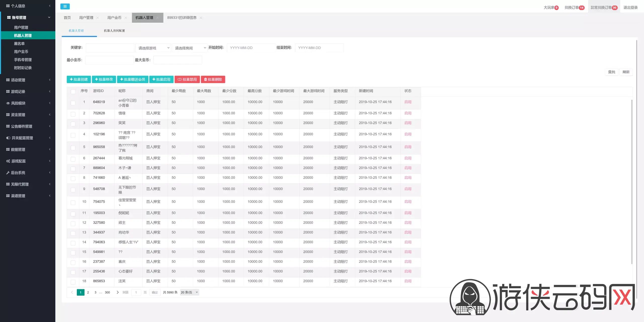This screenshot has height=322, width=644.
Task: Open 用户管理 in the sidebar
Action: (x=21, y=27)
